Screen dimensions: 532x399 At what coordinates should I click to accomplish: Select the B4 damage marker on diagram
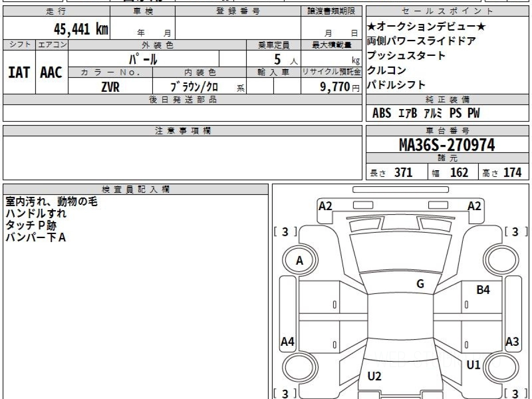(483, 290)
